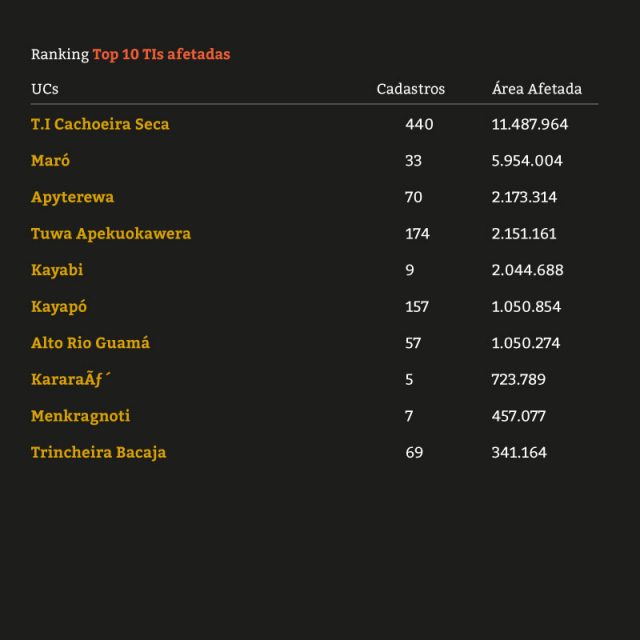Click the orange Top 10 TIs afetadas title
The height and width of the screenshot is (640, 640).
point(161,54)
